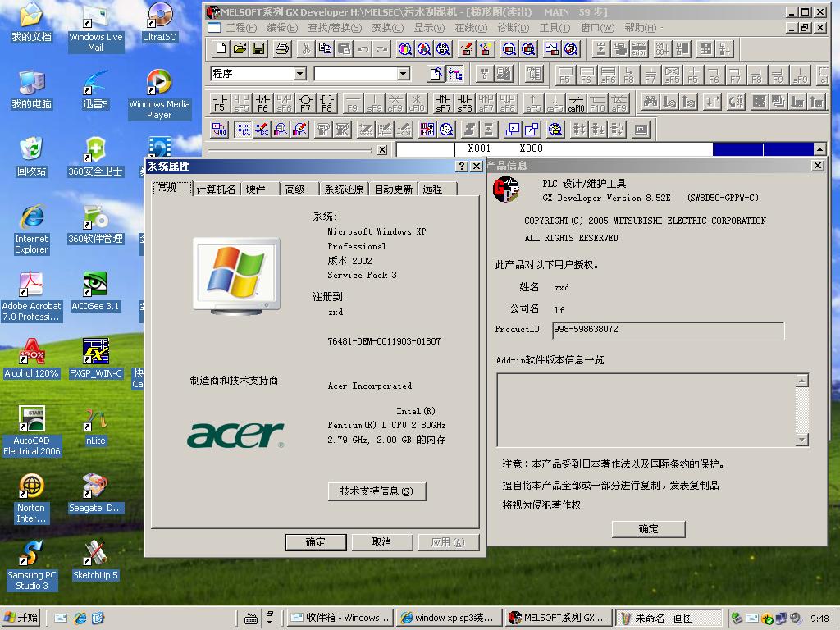Select the rising pulse contact sF7 tool
The width and height of the screenshot is (840, 630).
pos(443,103)
